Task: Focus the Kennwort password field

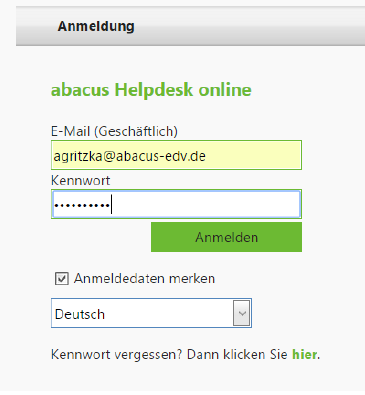Action: click(176, 204)
